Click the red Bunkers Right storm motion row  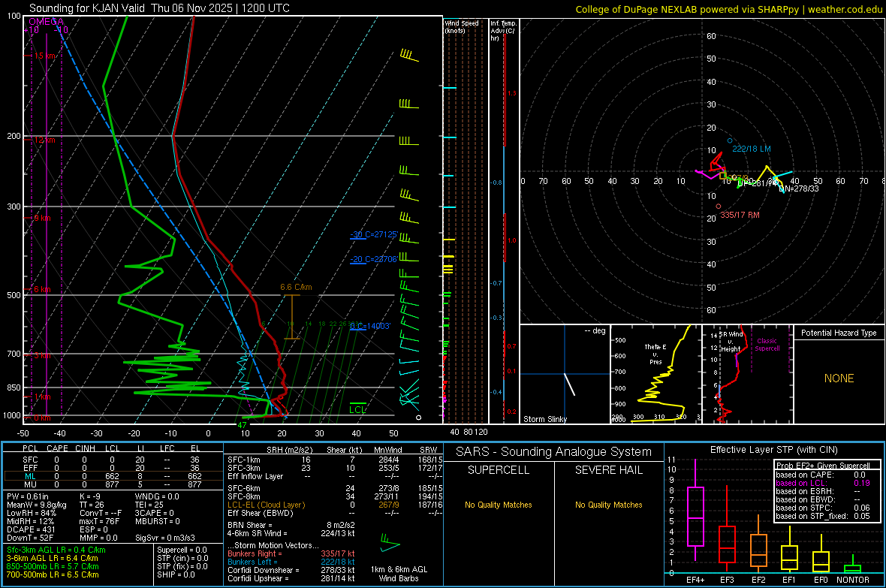[x=291, y=554]
